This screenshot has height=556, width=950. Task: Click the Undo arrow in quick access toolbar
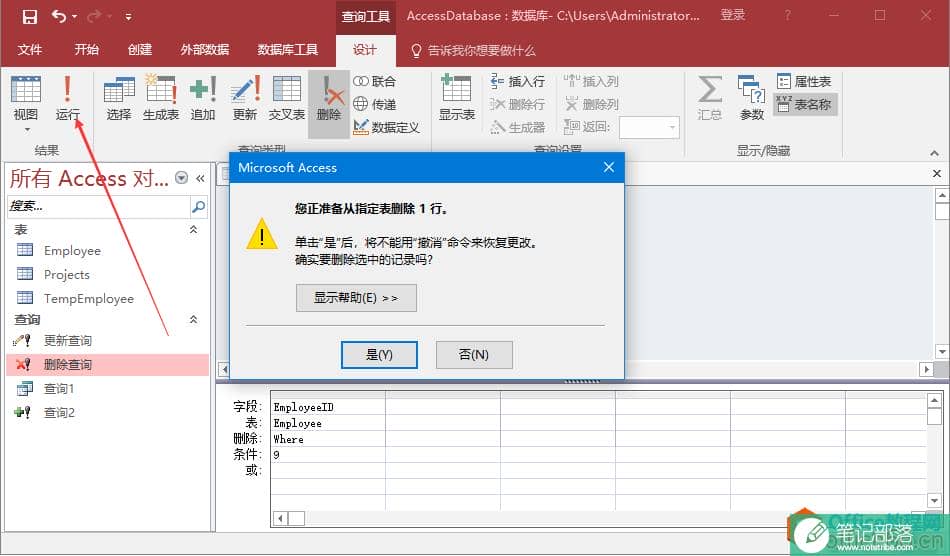(59, 16)
